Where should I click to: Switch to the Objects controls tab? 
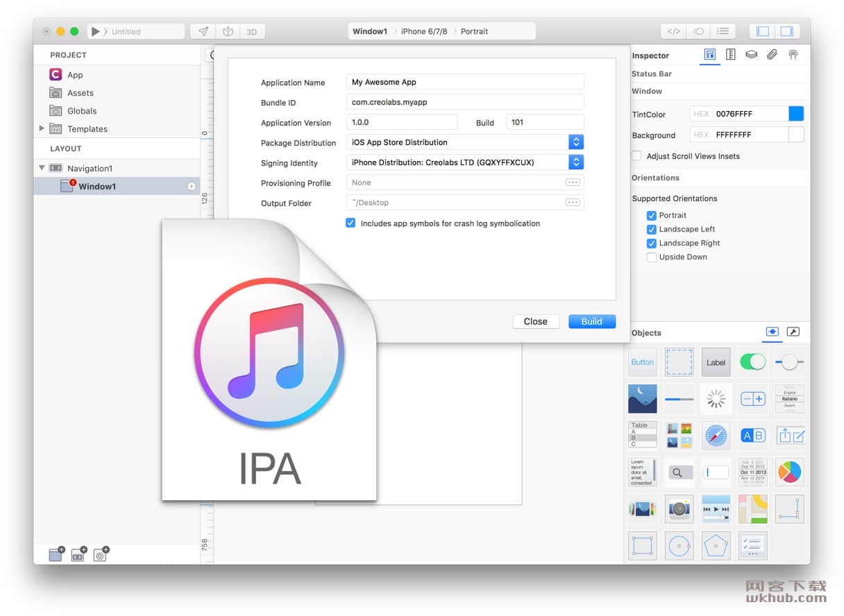pyautogui.click(x=772, y=332)
